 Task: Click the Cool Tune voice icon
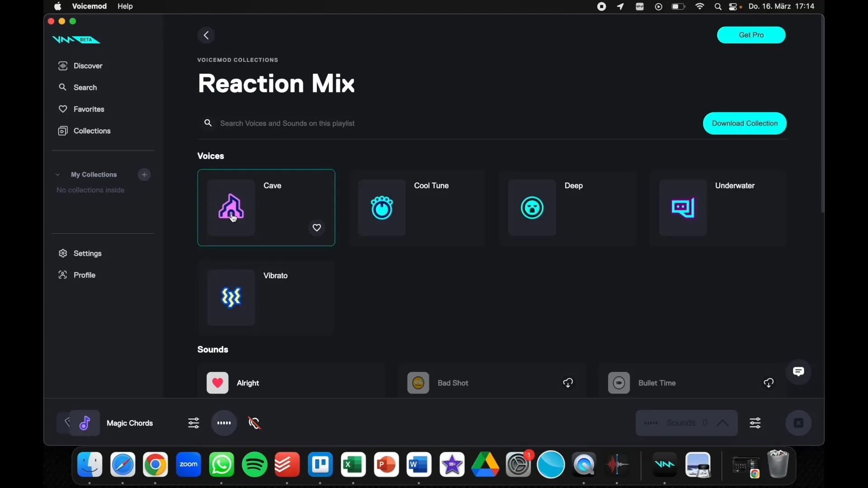click(x=382, y=207)
